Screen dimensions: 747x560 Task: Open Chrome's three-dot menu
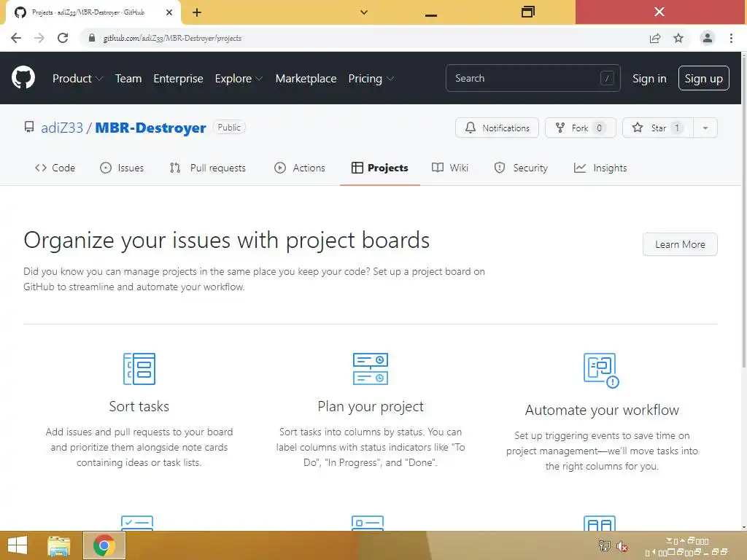(731, 38)
